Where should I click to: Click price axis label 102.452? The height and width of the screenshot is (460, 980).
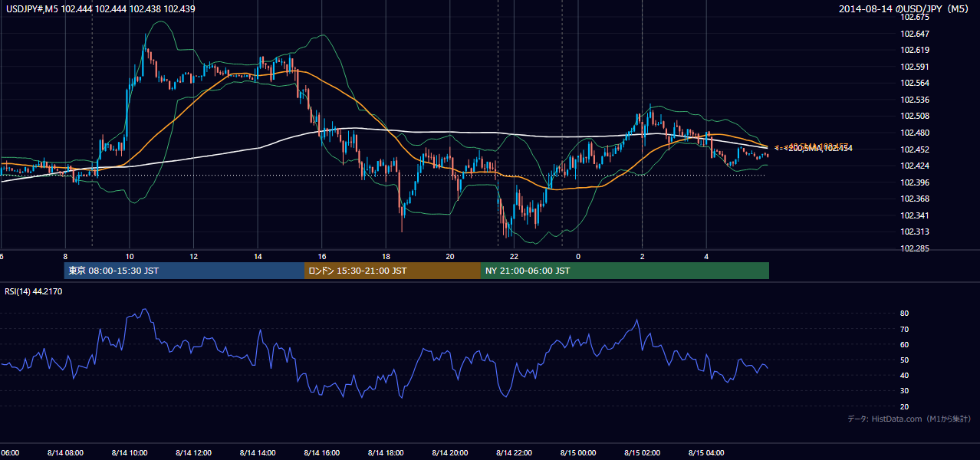coord(916,149)
